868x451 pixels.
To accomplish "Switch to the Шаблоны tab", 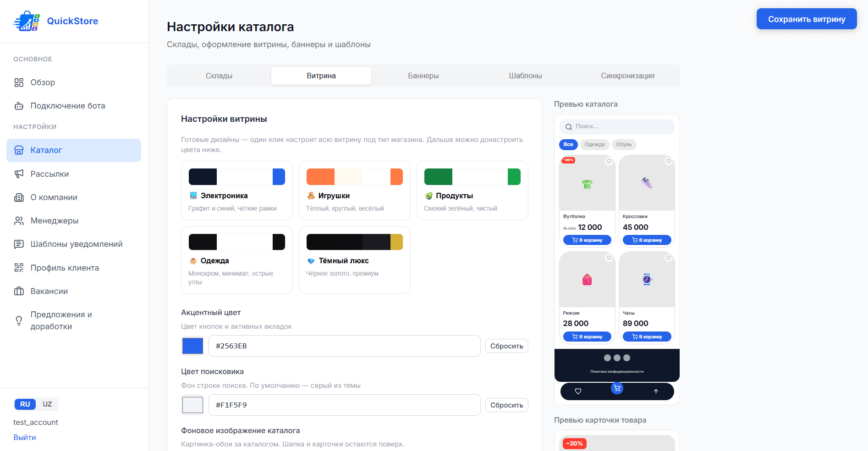I will coord(526,76).
